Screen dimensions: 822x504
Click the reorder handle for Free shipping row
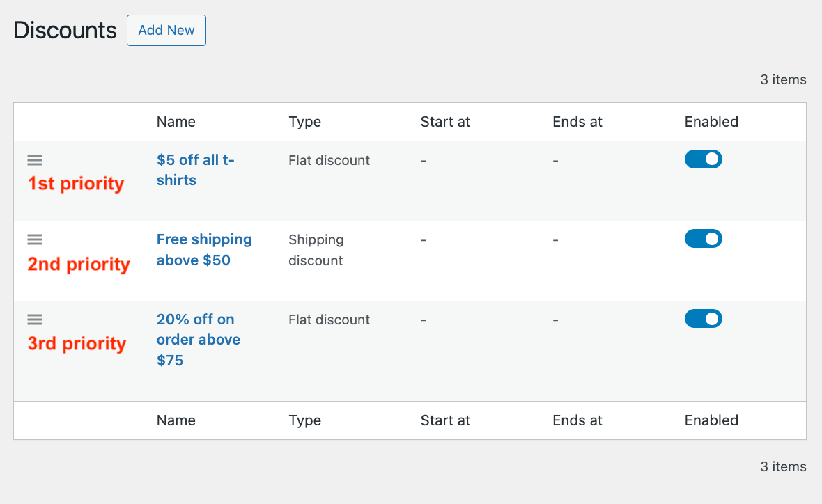[35, 239]
